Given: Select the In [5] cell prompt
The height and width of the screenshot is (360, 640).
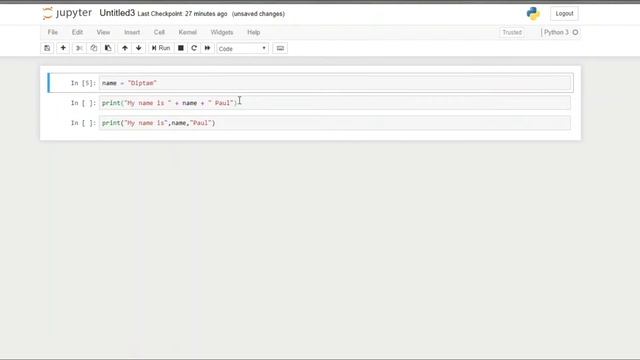Looking at the screenshot, I should pyautogui.click(x=83, y=83).
